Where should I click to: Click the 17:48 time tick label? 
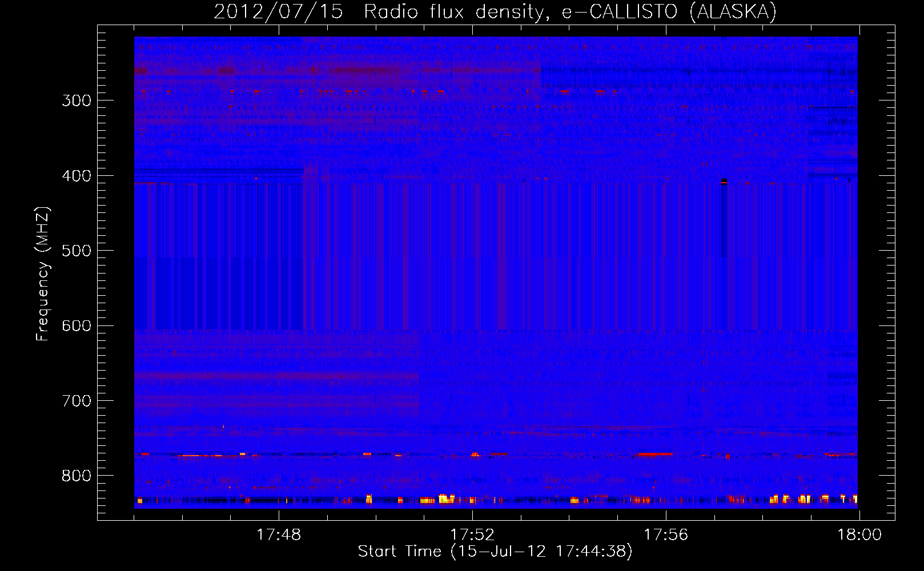click(x=279, y=535)
